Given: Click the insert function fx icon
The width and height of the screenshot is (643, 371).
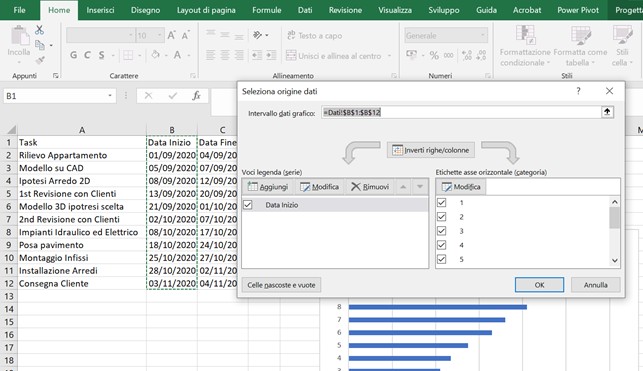Looking at the screenshot, I should (196, 96).
